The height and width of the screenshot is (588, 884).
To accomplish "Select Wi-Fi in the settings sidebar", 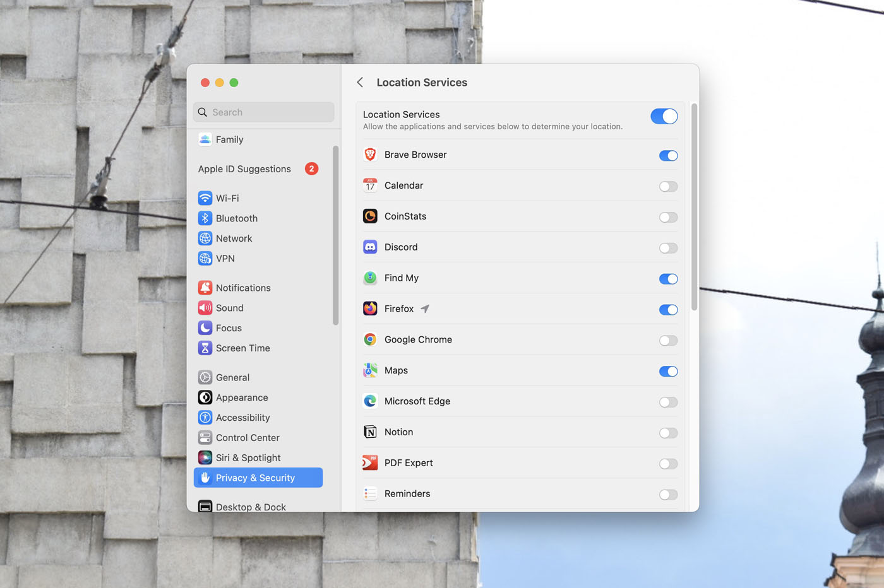I will point(227,198).
